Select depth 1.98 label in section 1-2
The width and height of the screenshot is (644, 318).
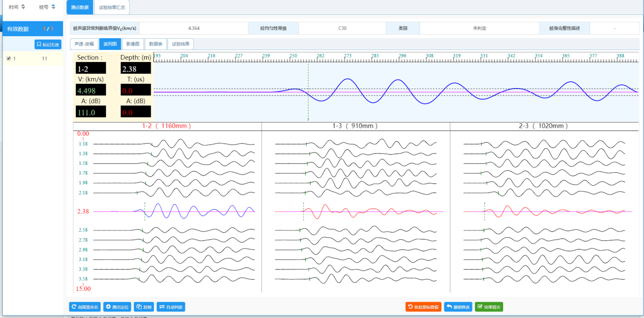(x=83, y=183)
